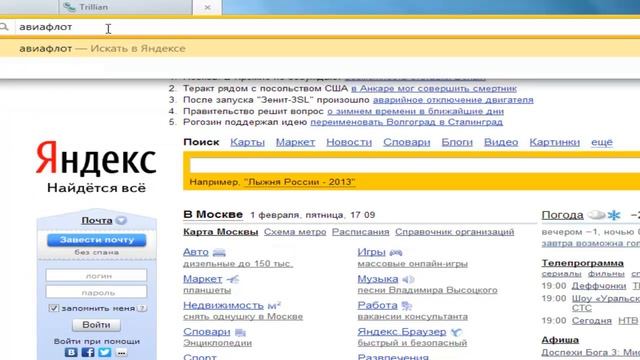Click the icon beside Работа

(x=407, y=305)
